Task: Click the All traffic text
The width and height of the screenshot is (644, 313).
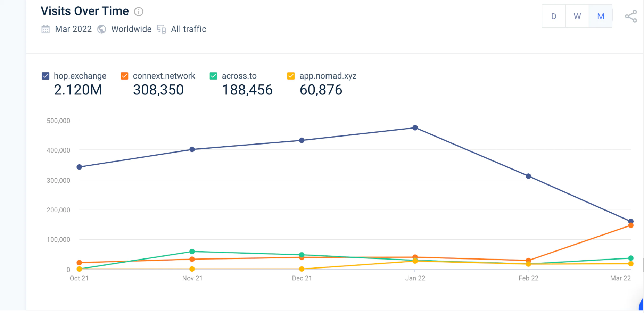Action: [189, 29]
